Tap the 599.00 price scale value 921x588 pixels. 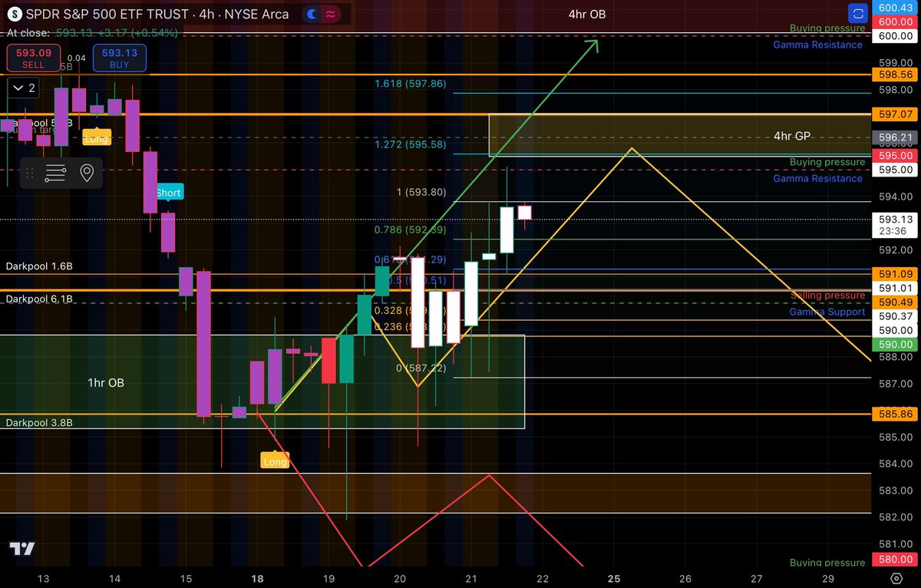(895, 64)
